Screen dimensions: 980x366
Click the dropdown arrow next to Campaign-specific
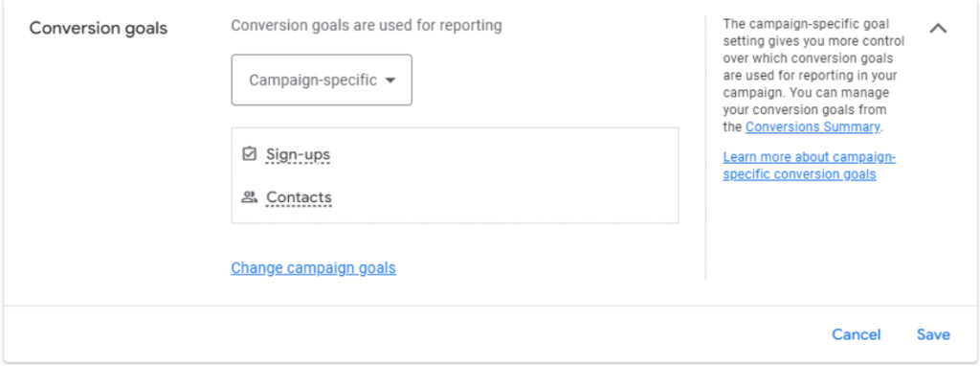390,80
